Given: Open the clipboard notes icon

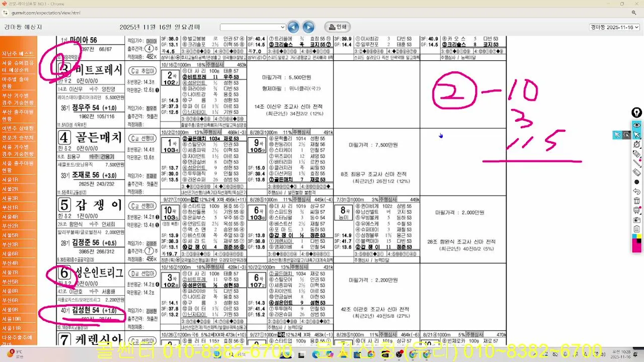Looking at the screenshot, I should click(x=637, y=229).
